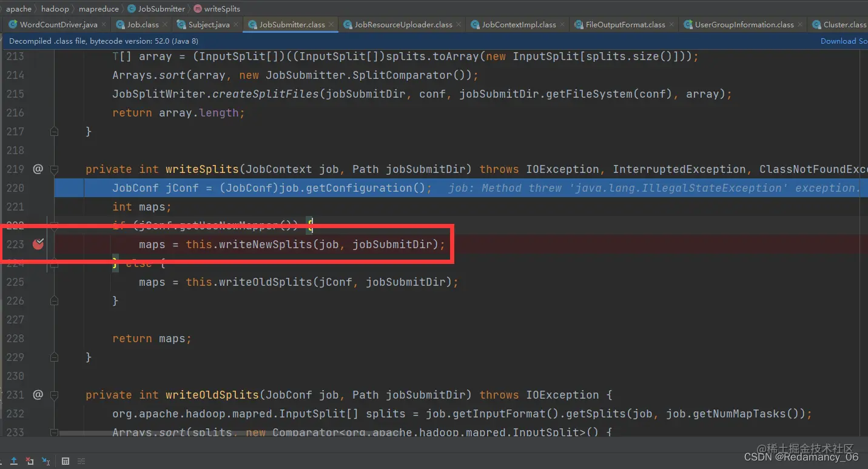
Task: Close the WordCountDriver.java tab
Action: [104, 25]
